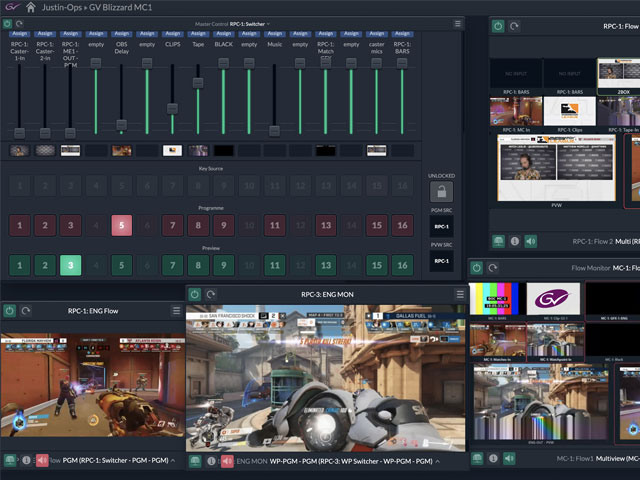
Task: Click monitor icon in RPC-1 ENG Flow footer
Action: tap(10, 460)
